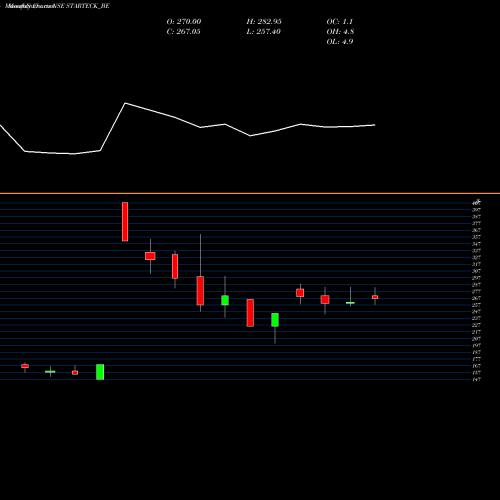Click the STARTECK_BE chart title text
This screenshot has width=500, height=500.
(x=57, y=6)
